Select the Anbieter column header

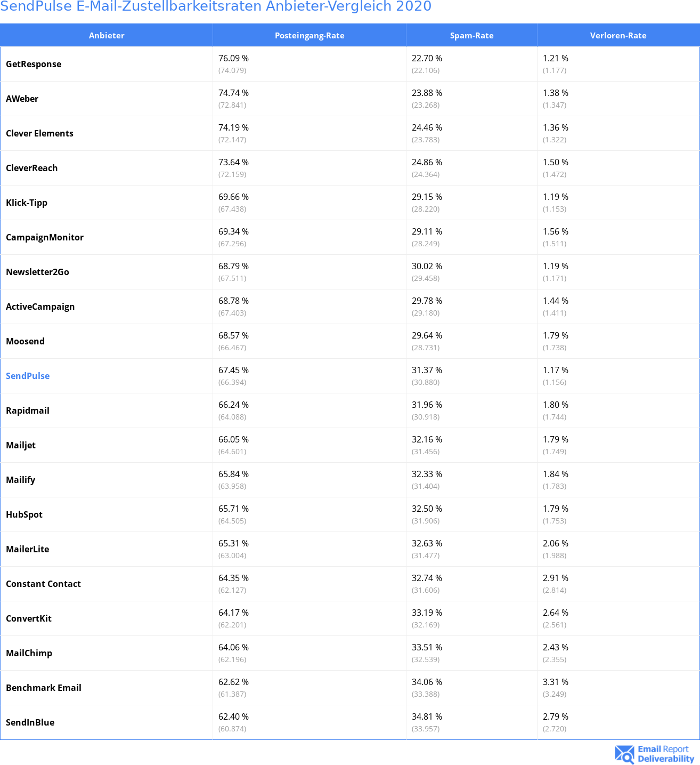pos(107,36)
